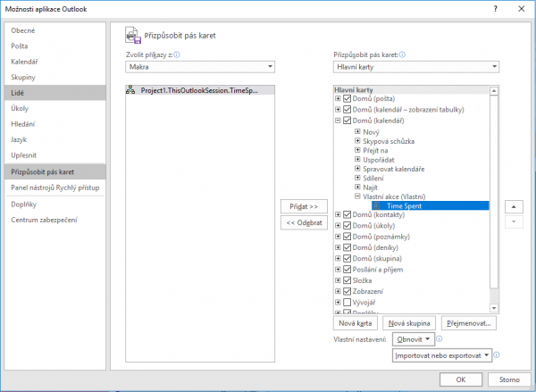Open the Úkoly options category
536x392 pixels.
(x=55, y=108)
